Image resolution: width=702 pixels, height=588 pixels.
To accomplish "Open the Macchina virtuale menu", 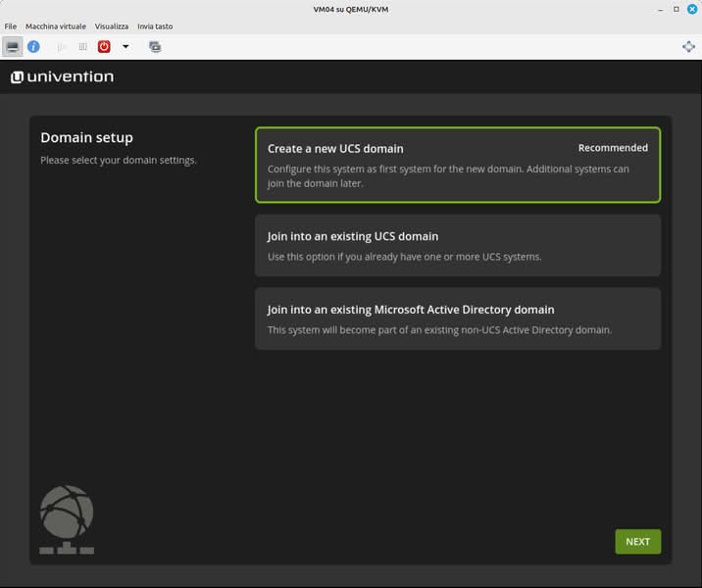I will (x=56, y=26).
